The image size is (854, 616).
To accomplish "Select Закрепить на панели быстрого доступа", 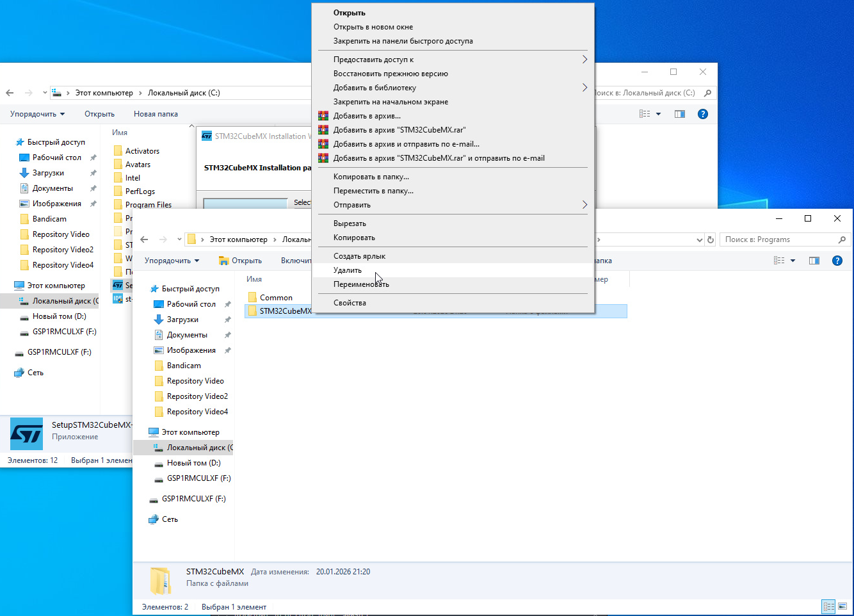I will point(453,41).
